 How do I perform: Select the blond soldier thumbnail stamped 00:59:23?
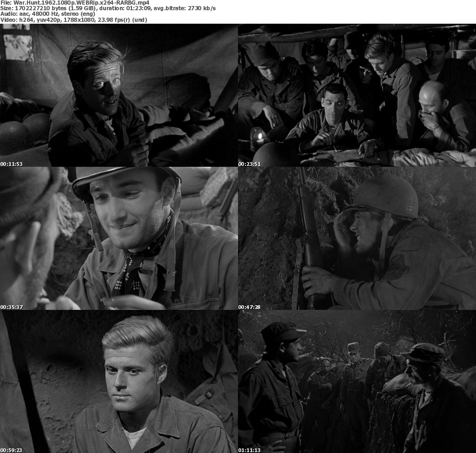tap(119, 381)
